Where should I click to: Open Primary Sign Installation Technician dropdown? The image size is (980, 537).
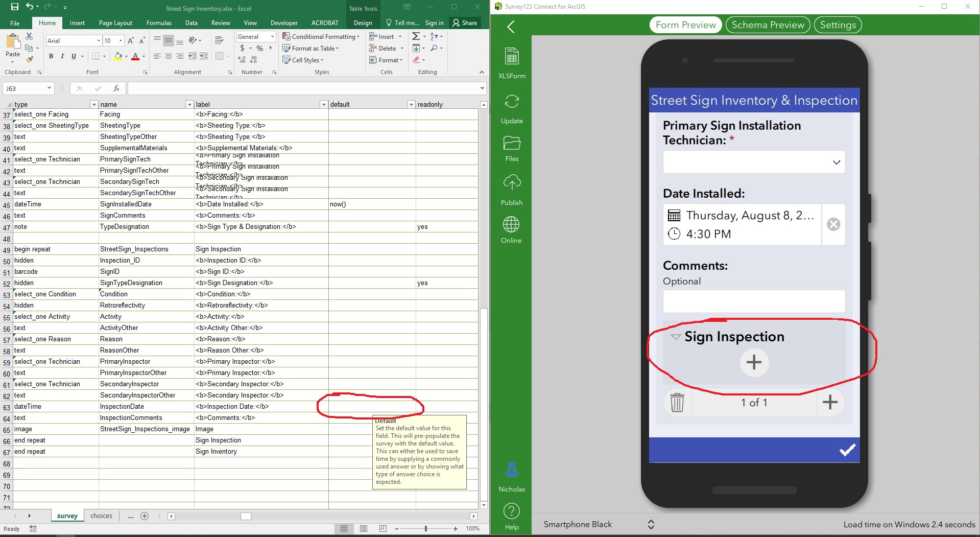[x=754, y=162]
